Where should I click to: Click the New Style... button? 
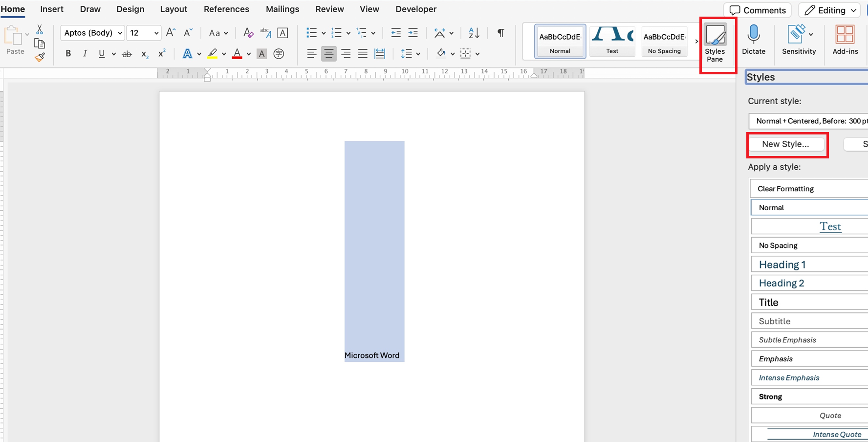(x=785, y=144)
